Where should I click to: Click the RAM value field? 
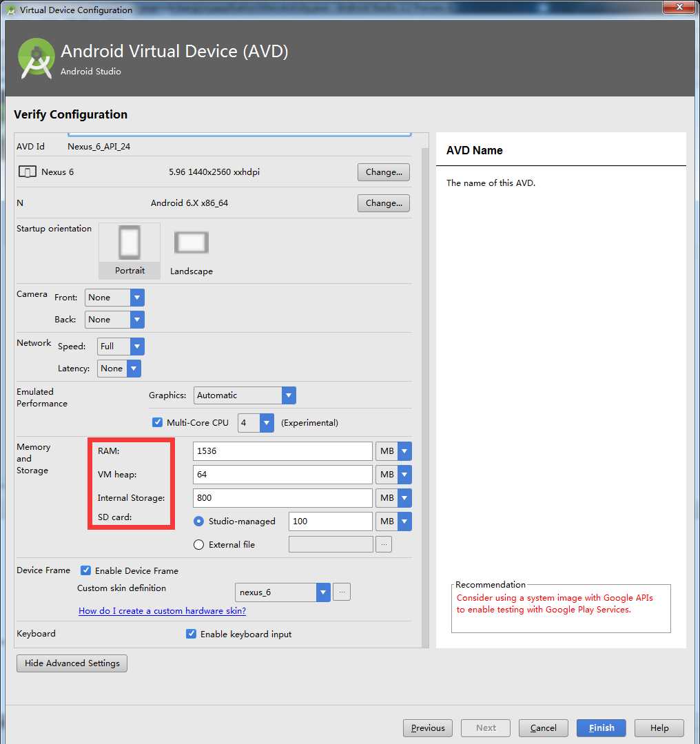(x=282, y=451)
